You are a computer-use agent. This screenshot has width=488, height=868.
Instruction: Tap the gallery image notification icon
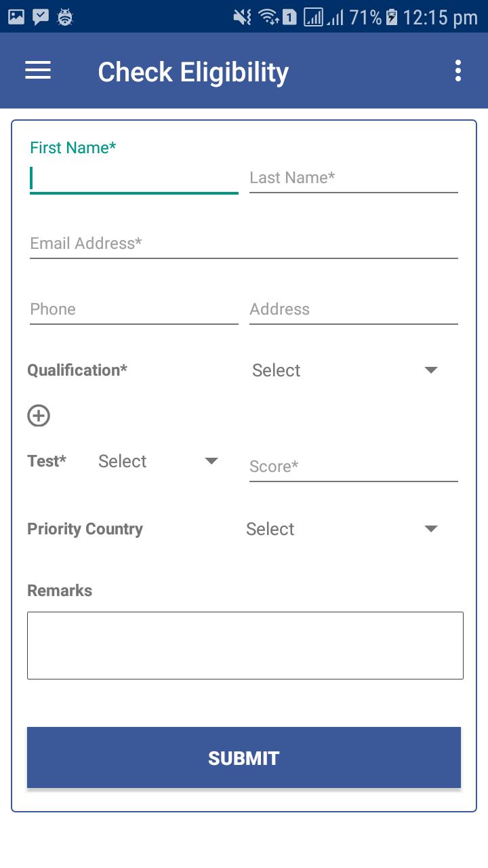(x=16, y=17)
